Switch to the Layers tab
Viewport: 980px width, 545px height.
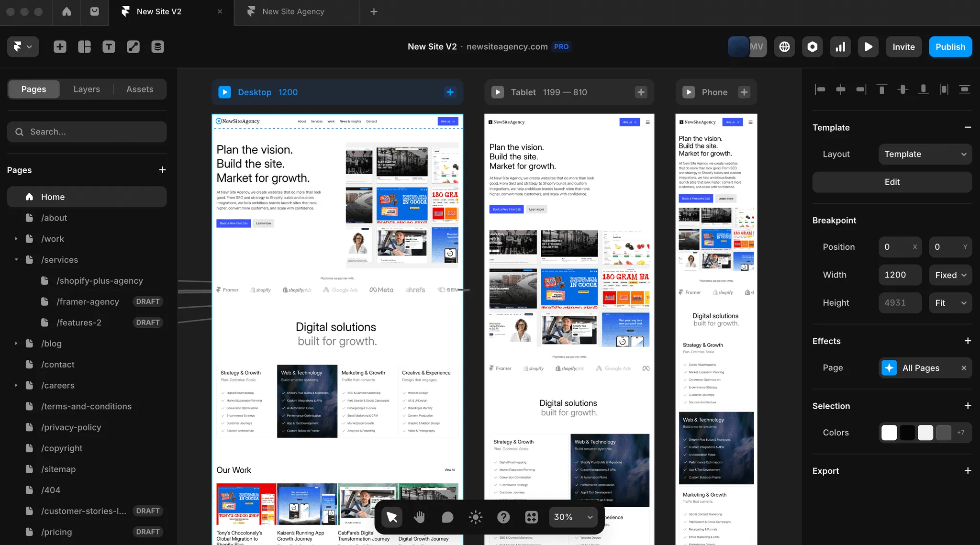click(x=87, y=89)
